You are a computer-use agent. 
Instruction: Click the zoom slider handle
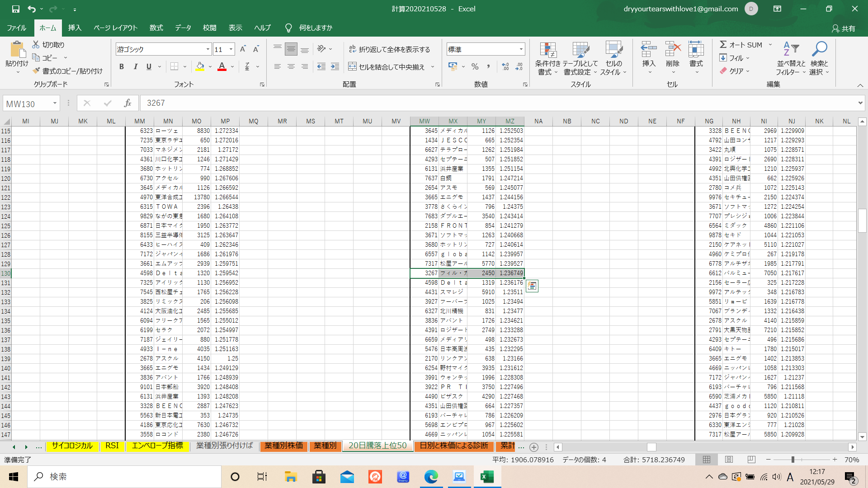tap(793, 460)
